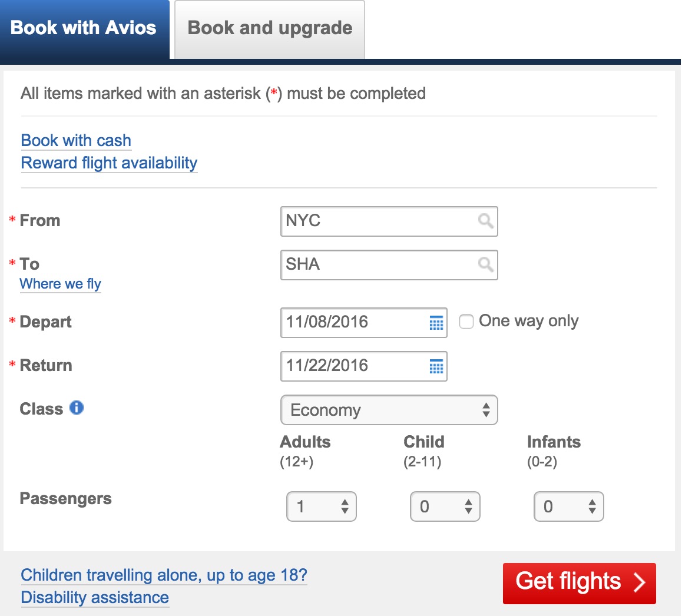
Task: Click the Class info icon
Action: pos(77,408)
